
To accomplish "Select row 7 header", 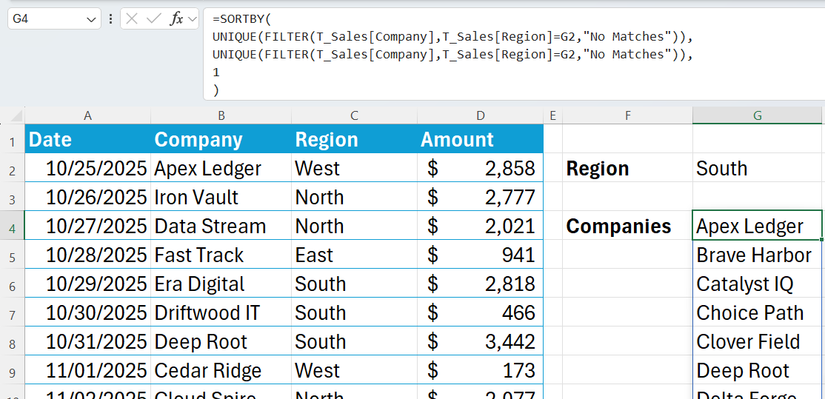I will coord(12,313).
